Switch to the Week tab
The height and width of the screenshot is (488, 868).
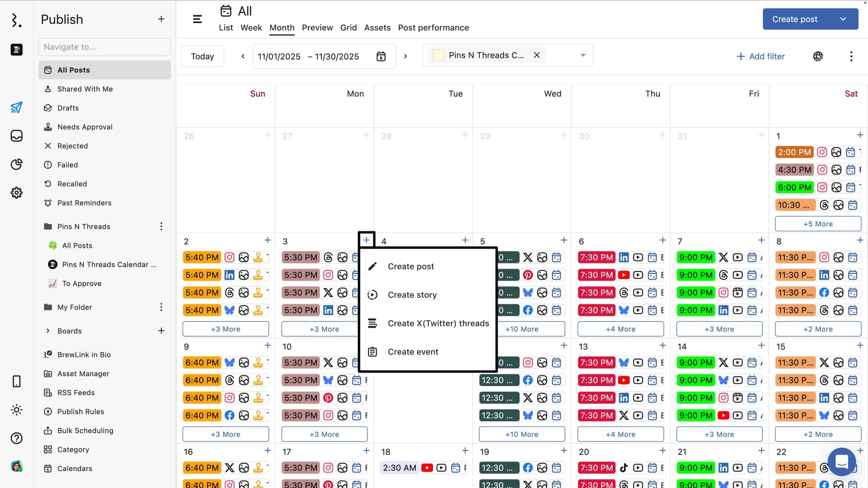pos(251,28)
